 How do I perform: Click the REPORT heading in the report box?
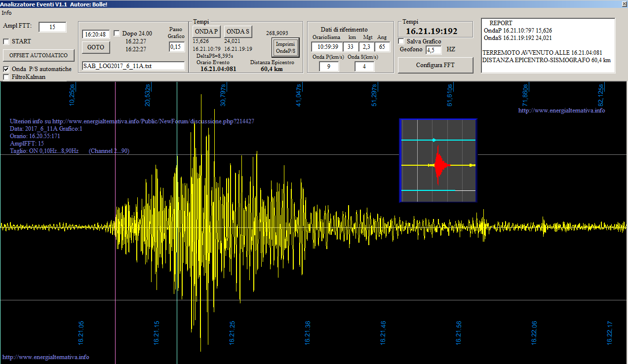pyautogui.click(x=501, y=23)
